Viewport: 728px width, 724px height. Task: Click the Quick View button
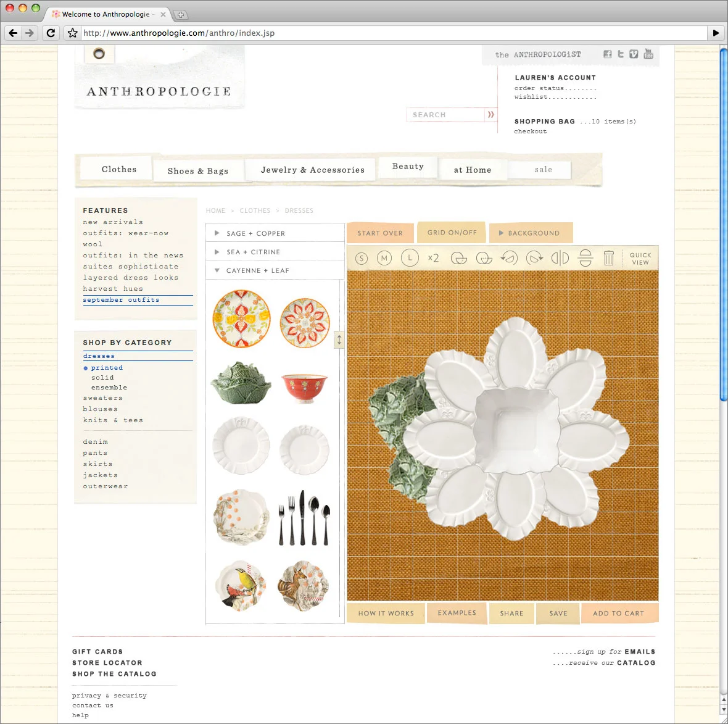tap(640, 259)
